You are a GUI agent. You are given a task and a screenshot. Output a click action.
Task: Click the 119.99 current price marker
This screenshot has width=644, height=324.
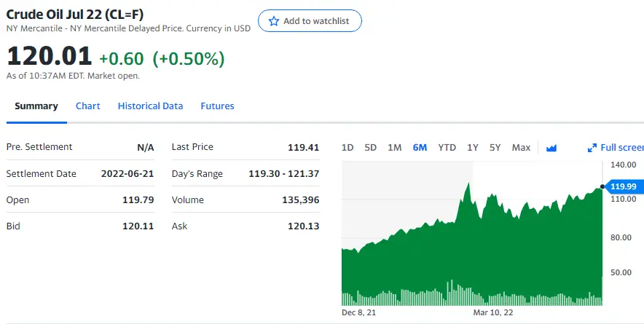point(623,186)
